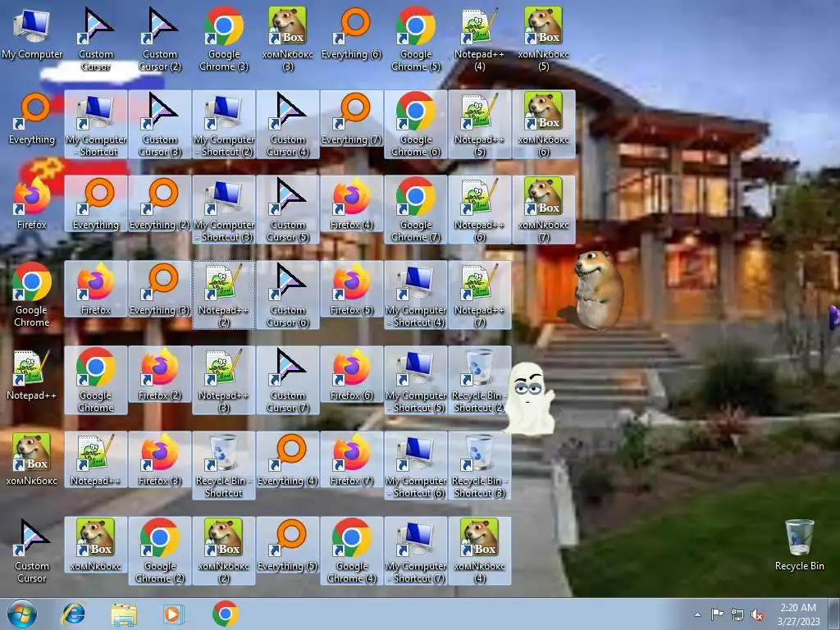Screen dimensions: 840x630
Task: Select the Recycle Bin near the taskbar clock
Action: coord(799,545)
